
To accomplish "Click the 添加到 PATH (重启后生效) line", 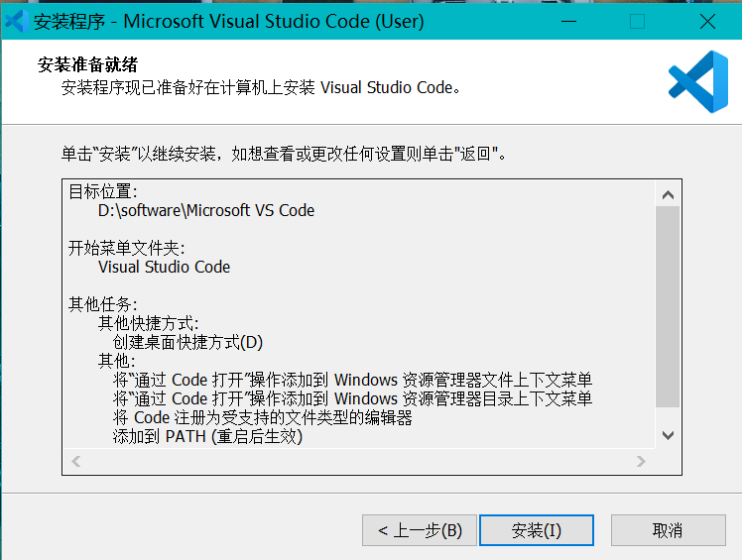I will (x=207, y=436).
